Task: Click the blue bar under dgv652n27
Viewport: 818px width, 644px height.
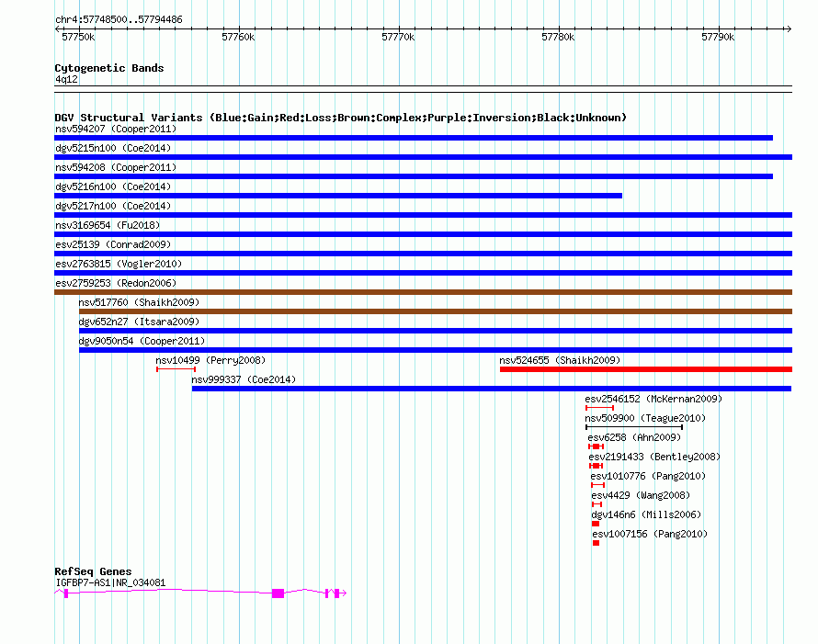Action: (436, 331)
